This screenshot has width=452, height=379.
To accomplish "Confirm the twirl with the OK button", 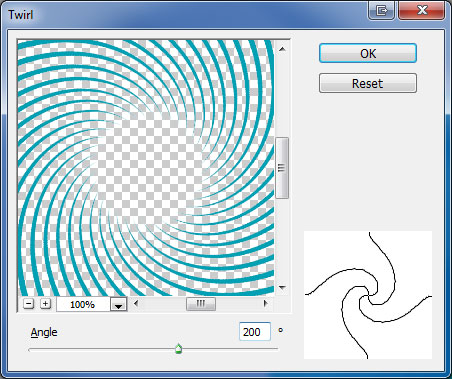I will (368, 53).
